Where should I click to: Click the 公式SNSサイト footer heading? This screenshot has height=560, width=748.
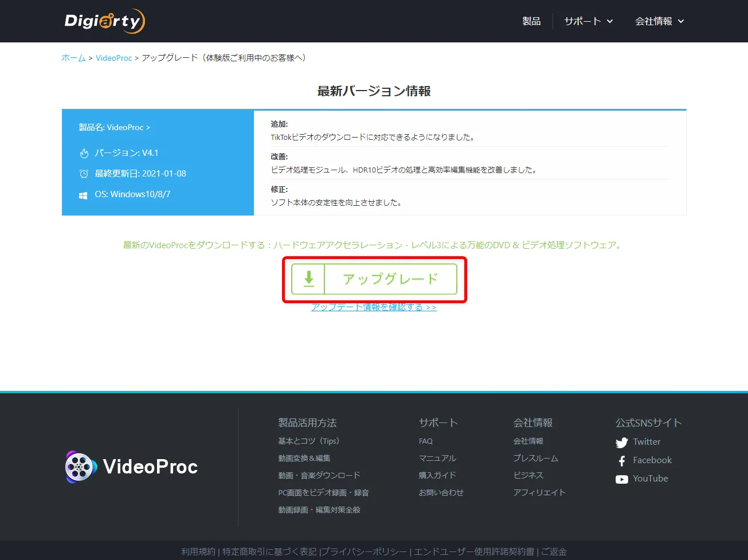(649, 423)
